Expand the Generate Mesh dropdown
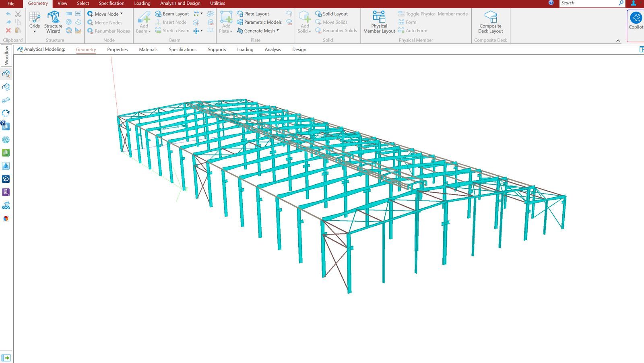Viewport: 644px width, 363px height. (277, 30)
